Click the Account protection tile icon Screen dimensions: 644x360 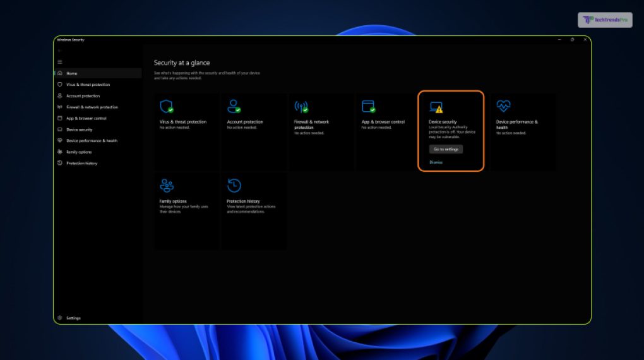tap(234, 107)
